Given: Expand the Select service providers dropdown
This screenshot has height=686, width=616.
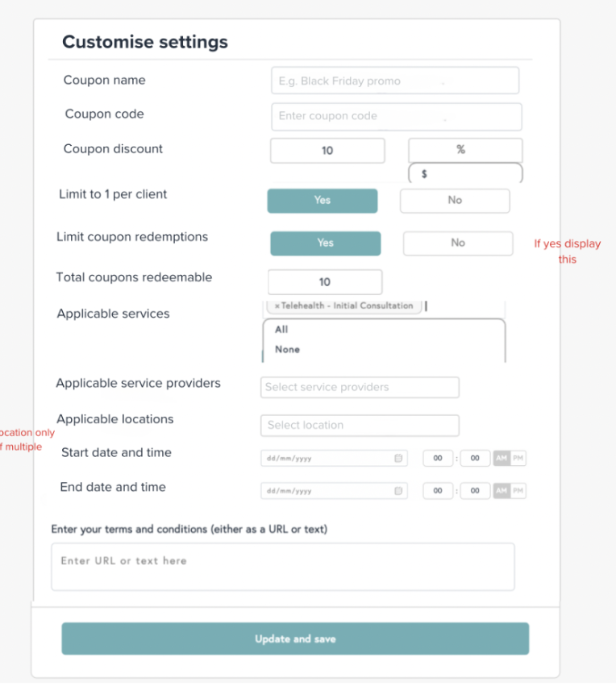Looking at the screenshot, I should point(360,388).
